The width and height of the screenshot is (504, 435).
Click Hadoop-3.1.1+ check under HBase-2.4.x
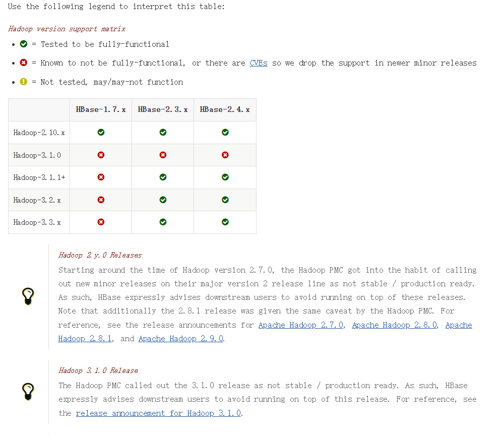point(225,177)
